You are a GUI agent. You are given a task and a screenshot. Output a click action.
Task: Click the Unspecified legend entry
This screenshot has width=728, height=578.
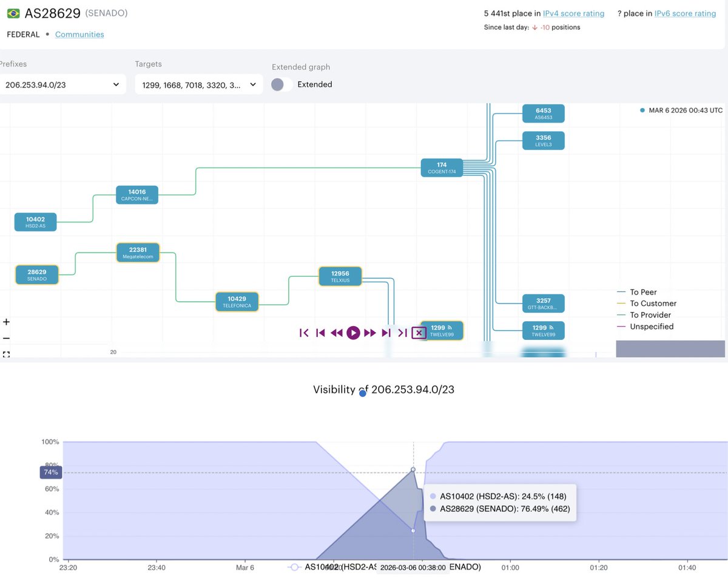click(645, 327)
